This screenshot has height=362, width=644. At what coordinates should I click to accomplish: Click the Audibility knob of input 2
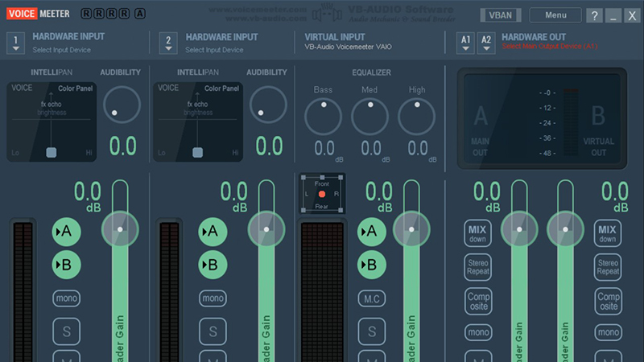click(268, 105)
